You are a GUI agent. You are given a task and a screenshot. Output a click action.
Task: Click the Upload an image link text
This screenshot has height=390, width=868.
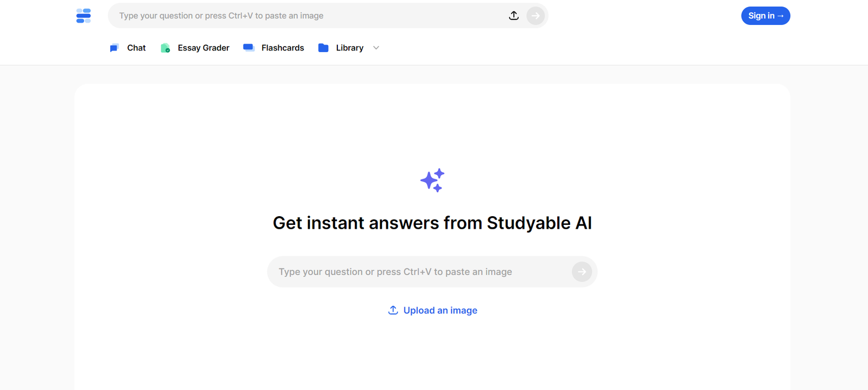point(440,310)
